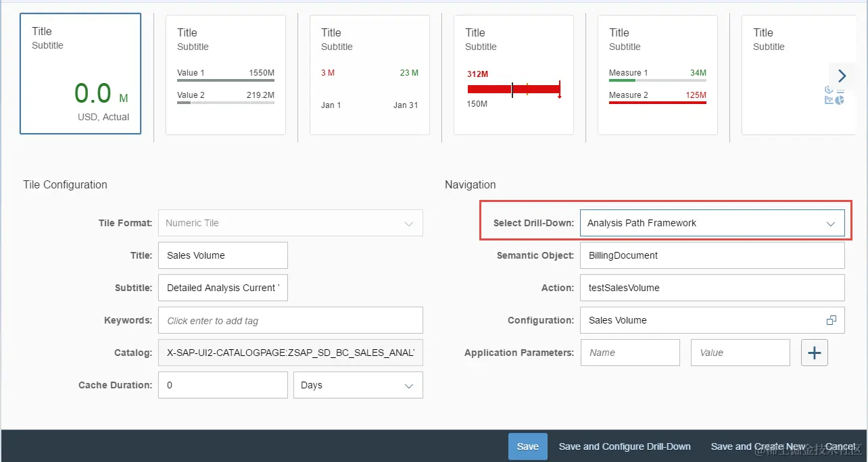Screen dimensions: 868x462
Task: Click the Action field testSalesVolume
Action: coord(713,288)
